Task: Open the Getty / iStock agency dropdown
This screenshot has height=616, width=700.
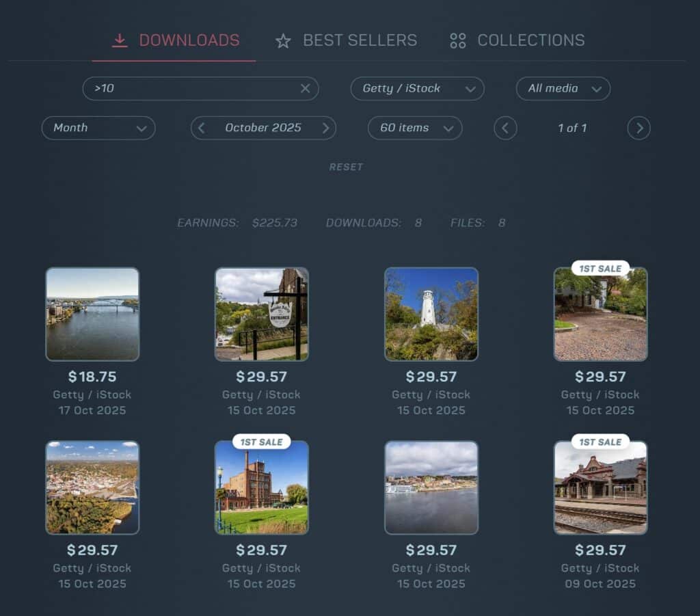Action: click(416, 88)
